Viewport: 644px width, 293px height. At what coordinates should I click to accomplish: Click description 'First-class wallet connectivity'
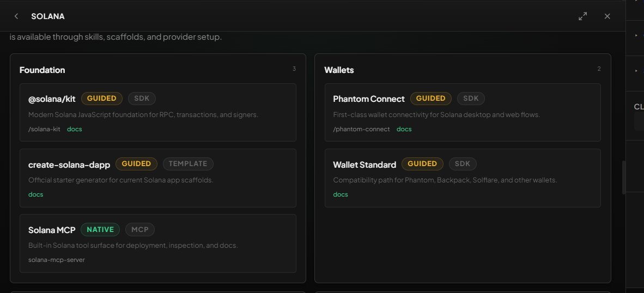tap(436, 114)
